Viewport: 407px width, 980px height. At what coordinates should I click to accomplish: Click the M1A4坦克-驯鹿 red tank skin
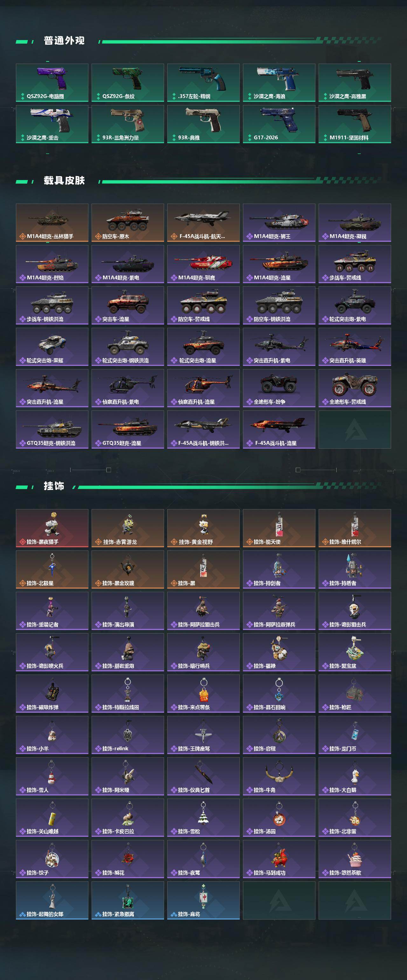tap(203, 264)
